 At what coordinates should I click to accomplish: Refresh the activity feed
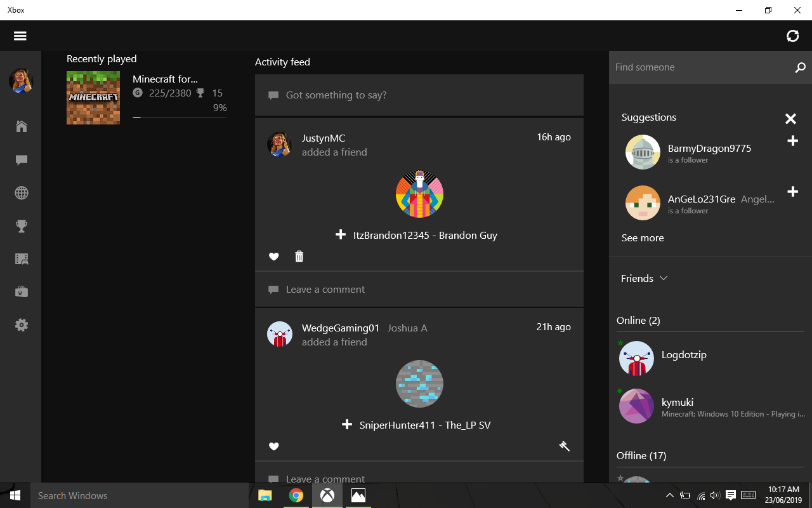coord(792,36)
